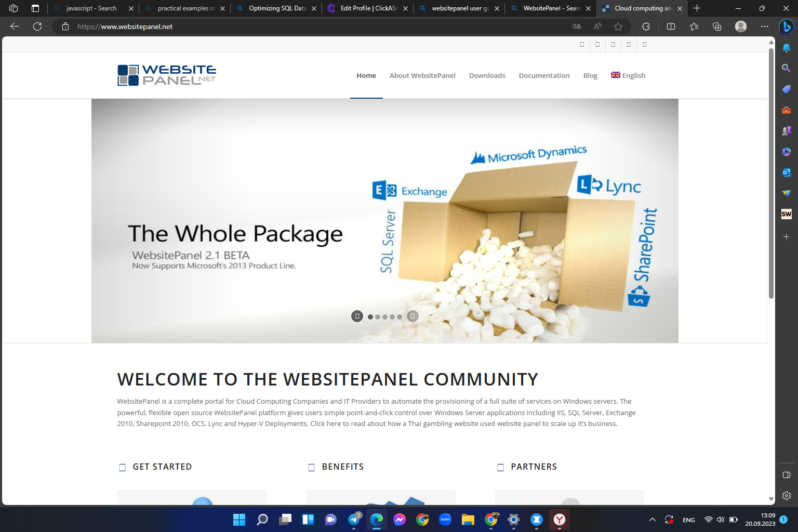Open About WebsitePanel page
Screen dimensions: 798x532
pyautogui.click(x=422, y=75)
